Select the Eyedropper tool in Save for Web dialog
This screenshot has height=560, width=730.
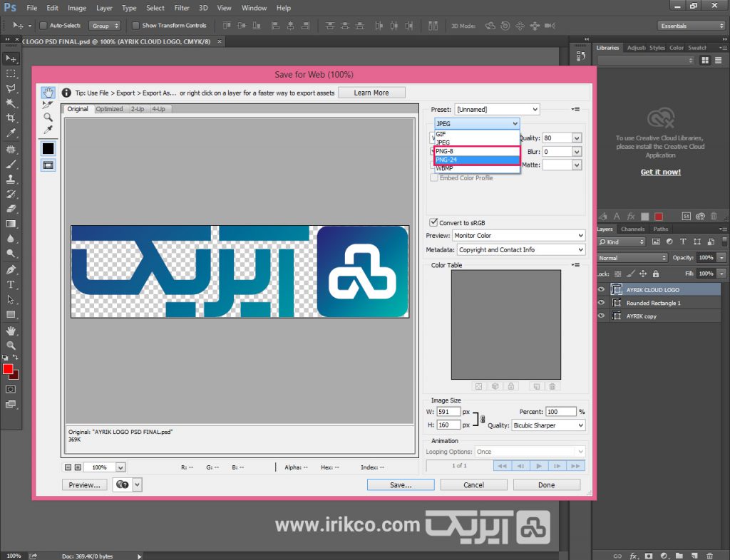tap(48, 129)
